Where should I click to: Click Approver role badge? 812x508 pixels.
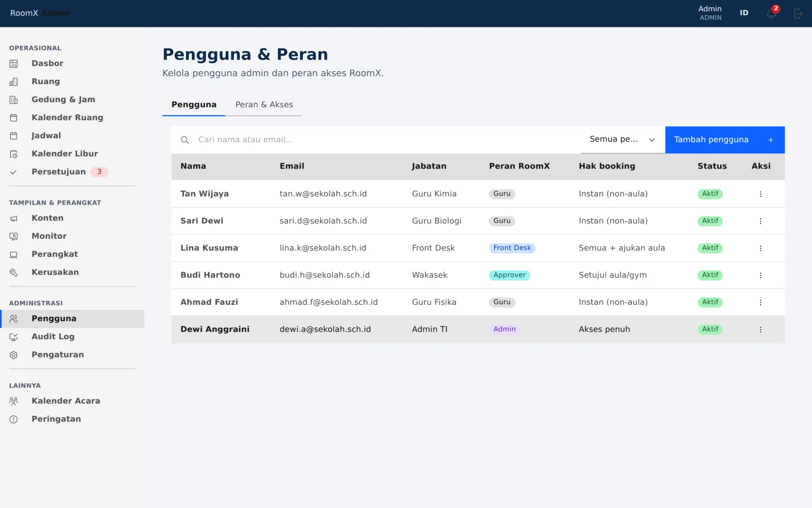pyautogui.click(x=510, y=275)
